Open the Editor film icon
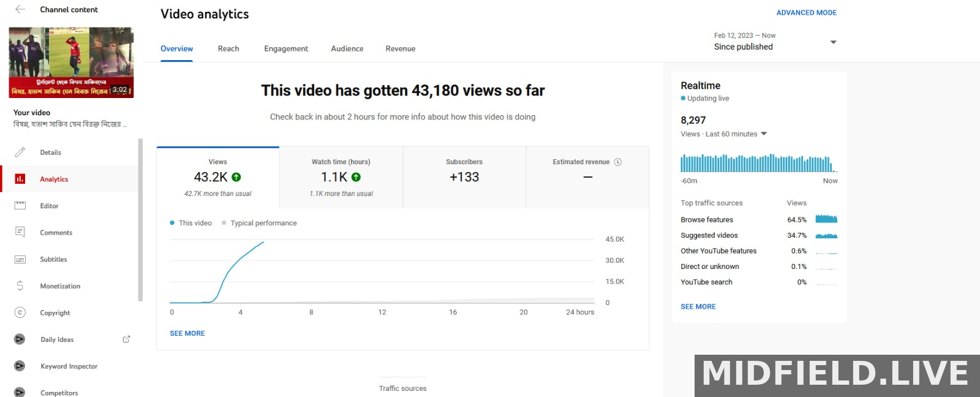The height and width of the screenshot is (397, 980). click(x=20, y=206)
